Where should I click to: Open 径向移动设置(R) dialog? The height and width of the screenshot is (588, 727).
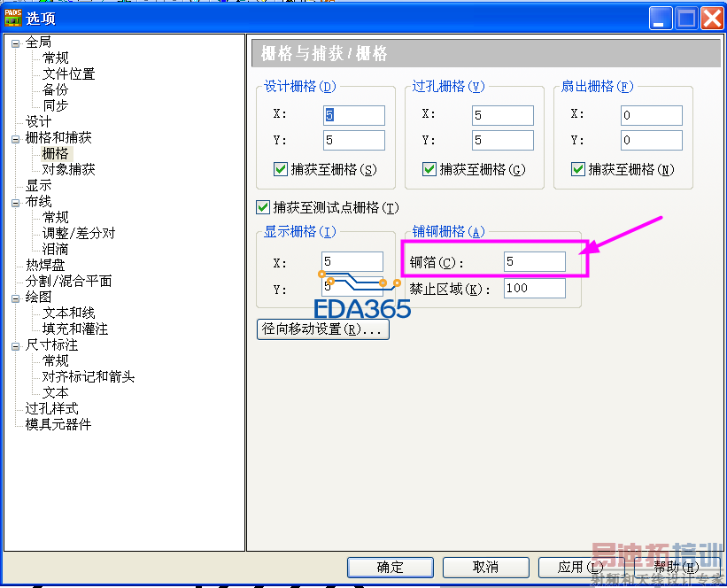pyautogui.click(x=322, y=329)
